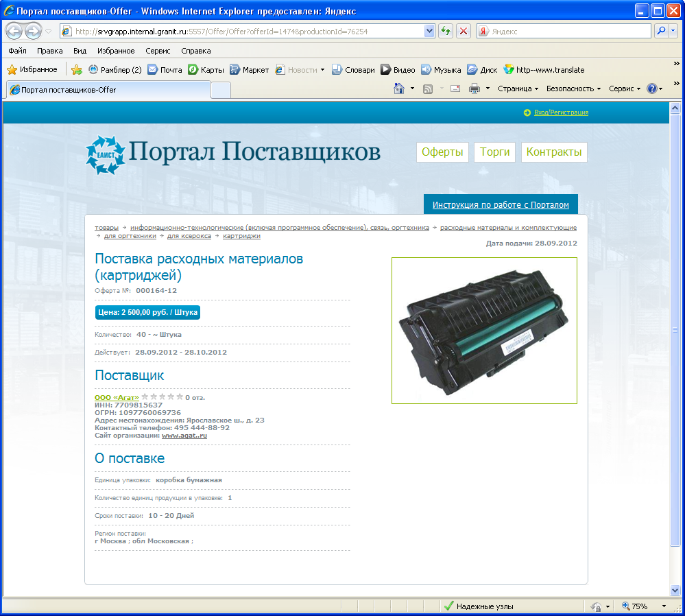Click the Stop loading red X icon

click(464, 31)
